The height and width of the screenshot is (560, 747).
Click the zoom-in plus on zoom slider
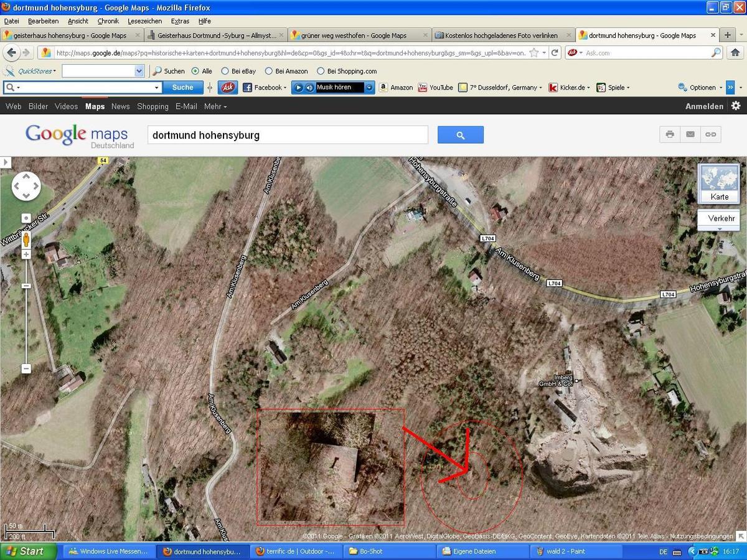[26, 254]
